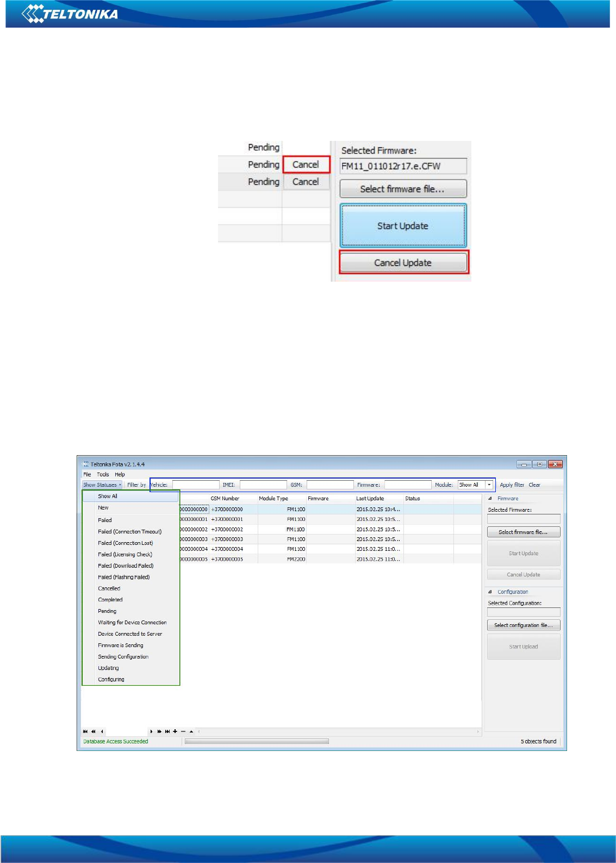Click the red-outlined Cancel cell
Screen dimensions: 616x863
coord(306,164)
